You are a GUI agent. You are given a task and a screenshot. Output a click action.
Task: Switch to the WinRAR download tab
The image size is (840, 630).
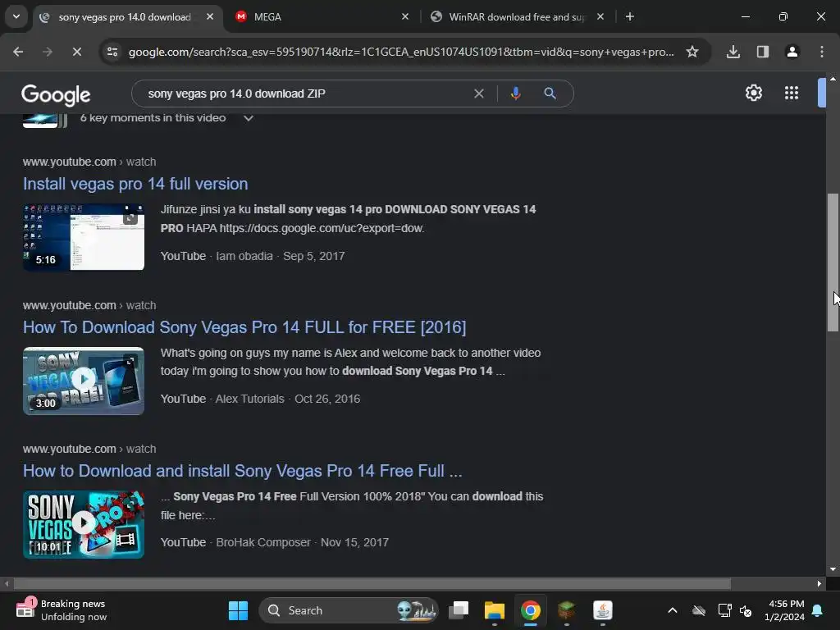[518, 16]
